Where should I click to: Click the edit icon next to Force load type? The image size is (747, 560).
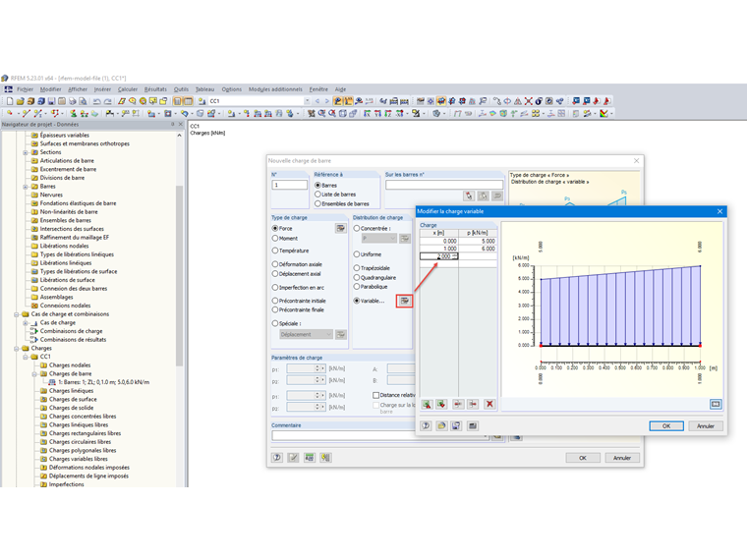[341, 229]
